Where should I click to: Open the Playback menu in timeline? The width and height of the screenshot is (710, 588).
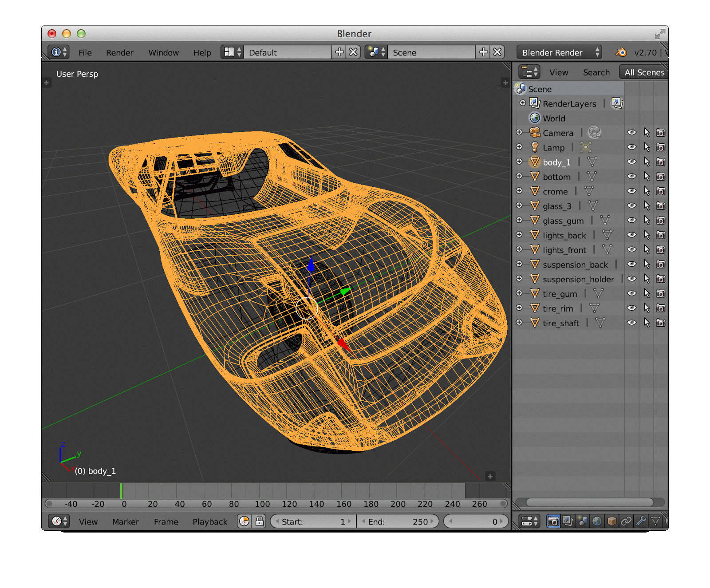click(209, 522)
